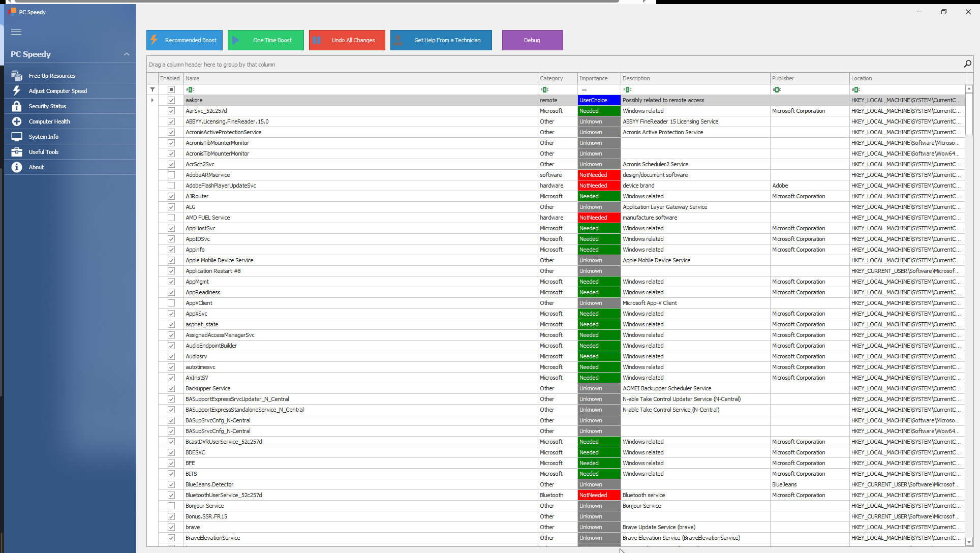Enable the AdobeARMservice checkbox
Viewport: 980px width, 553px height.
[171, 175]
